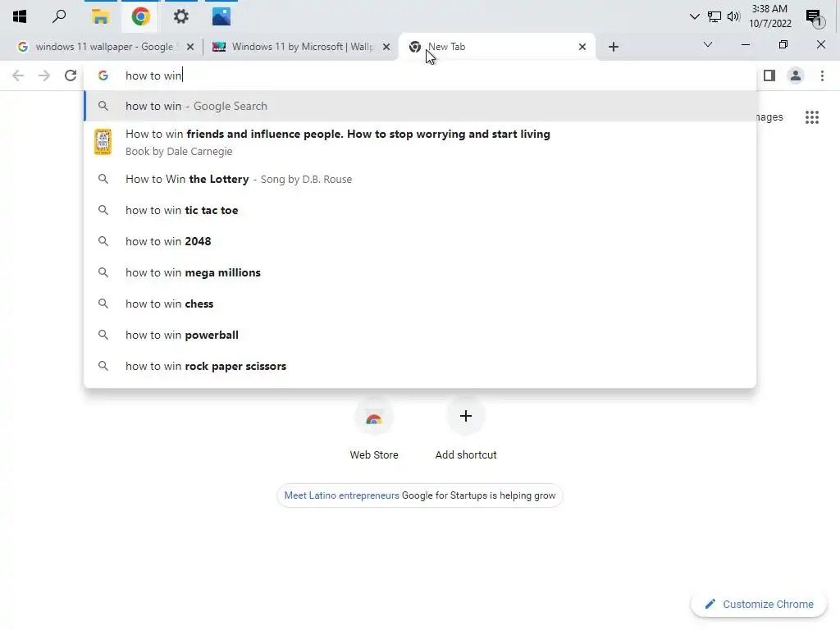Choose 'how to win mega millions'
Screen dimensions: 840x630
(x=420, y=272)
